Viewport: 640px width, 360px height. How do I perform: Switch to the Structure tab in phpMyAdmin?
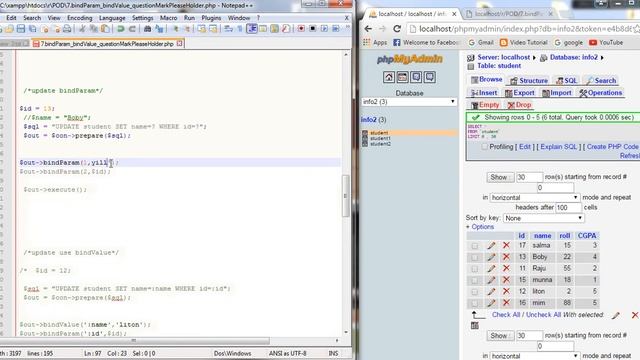[x=529, y=80]
